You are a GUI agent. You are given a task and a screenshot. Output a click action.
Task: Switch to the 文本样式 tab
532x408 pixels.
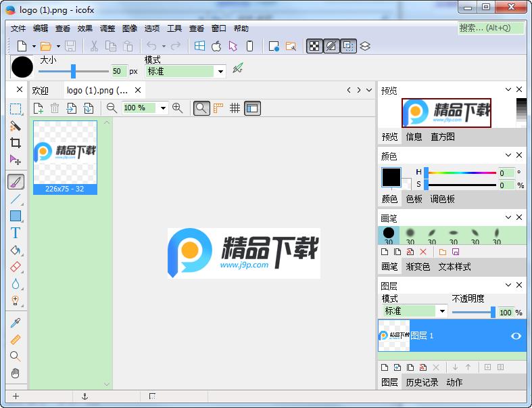point(454,267)
